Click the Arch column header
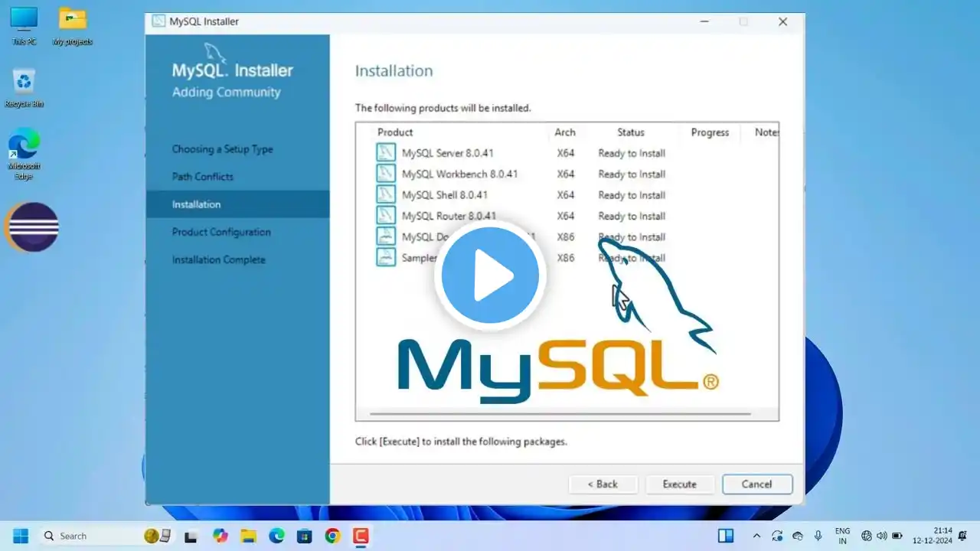Viewport: 980px width, 551px height. [565, 132]
